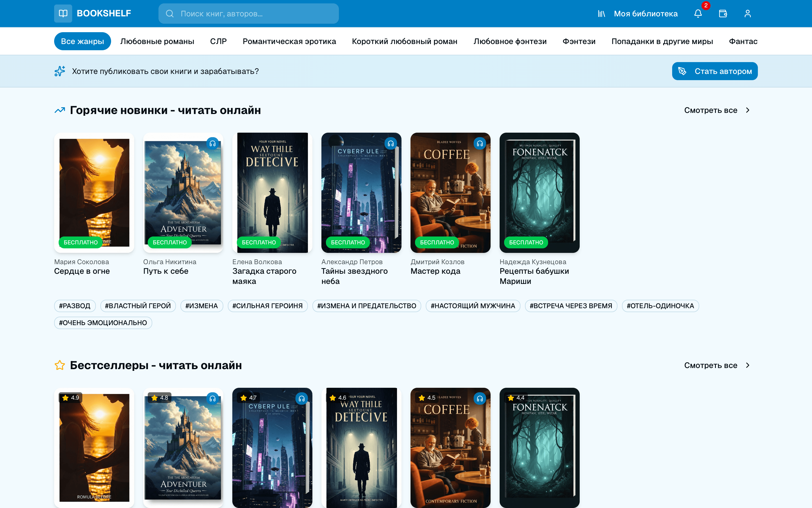The height and width of the screenshot is (508, 812).
Task: Open Путь к себе book cover
Action: [183, 192]
